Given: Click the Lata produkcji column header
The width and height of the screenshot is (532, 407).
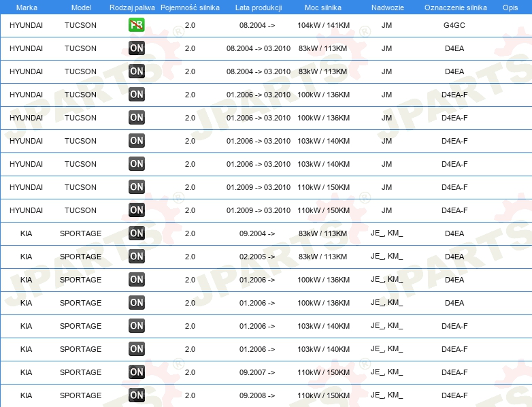Looking at the screenshot, I should pyautogui.click(x=259, y=7).
